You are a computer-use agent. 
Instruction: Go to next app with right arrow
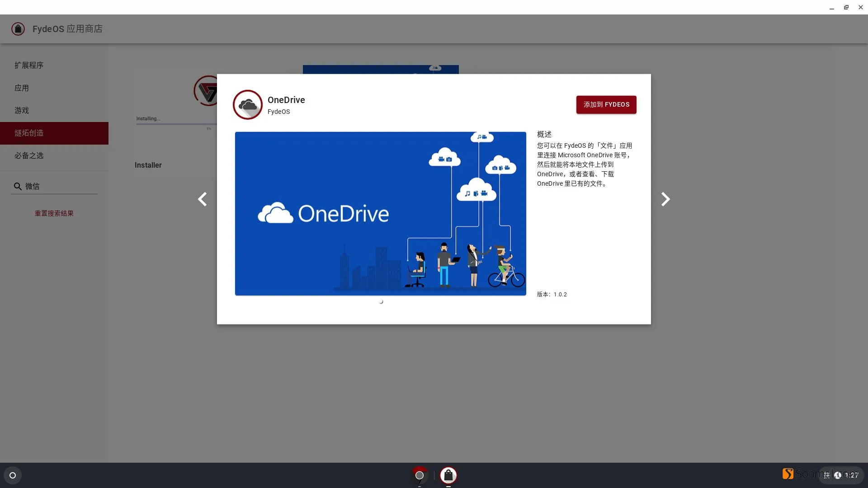click(x=665, y=199)
